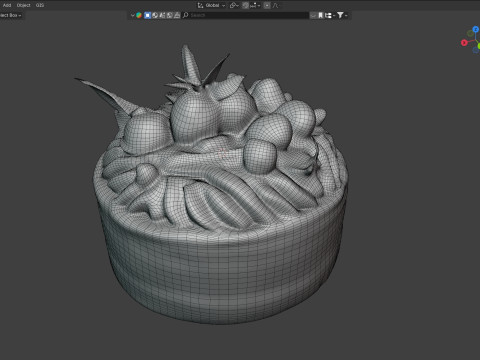Click the bookmark icon right of search
The image size is (480, 360).
pos(320,15)
